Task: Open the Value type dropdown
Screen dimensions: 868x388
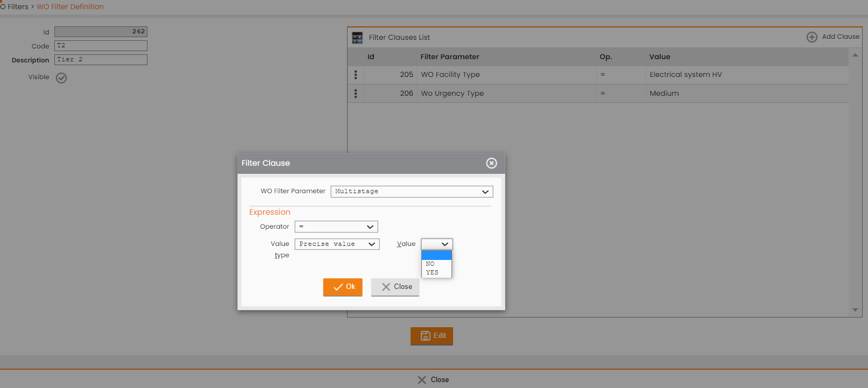Action: 337,244
